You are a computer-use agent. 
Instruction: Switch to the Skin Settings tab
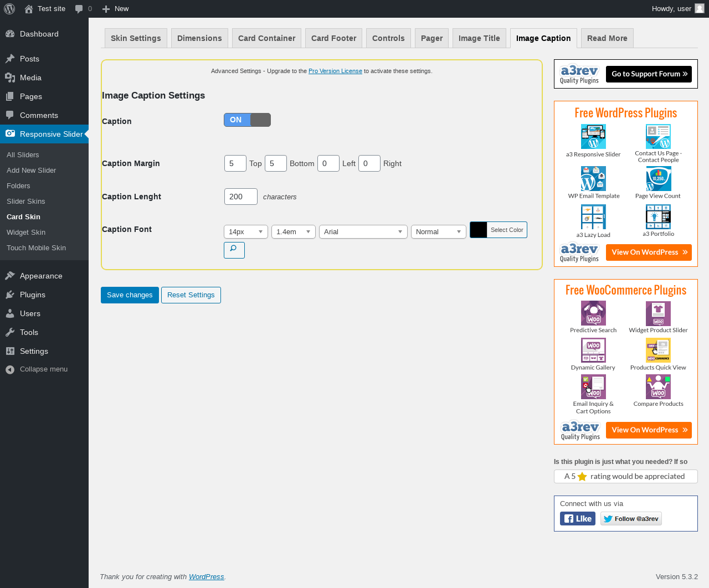coord(136,38)
